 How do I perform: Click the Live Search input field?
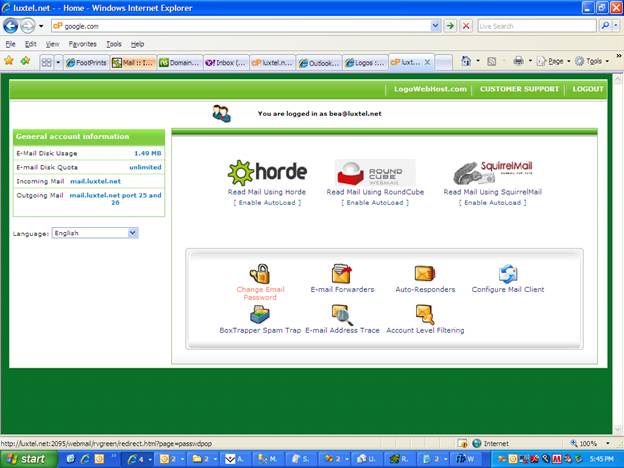[537, 26]
